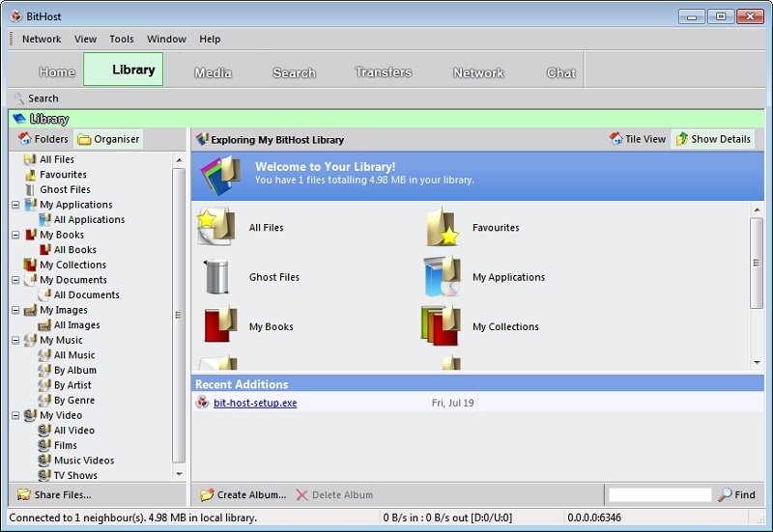Click the search input field beside Find
The width and height of the screenshot is (773, 532).
click(x=659, y=494)
